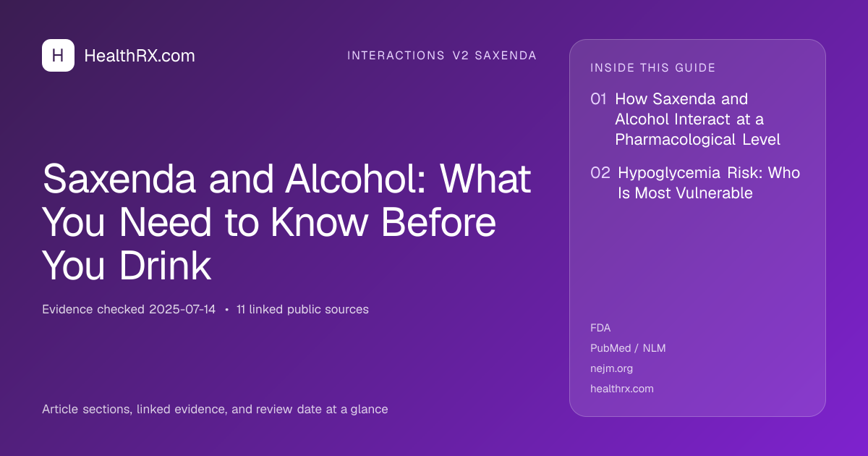
Task: Click the PubMed / NLM source entry
Action: pos(628,348)
